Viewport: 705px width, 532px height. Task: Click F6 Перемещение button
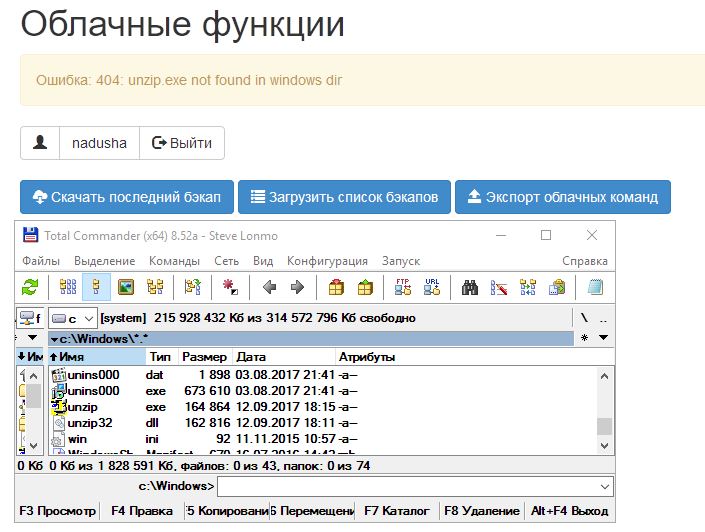coord(312,511)
